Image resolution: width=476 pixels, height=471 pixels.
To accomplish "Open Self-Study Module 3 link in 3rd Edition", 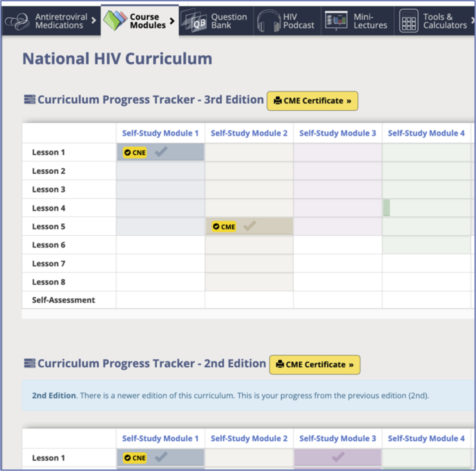I will (x=338, y=133).
